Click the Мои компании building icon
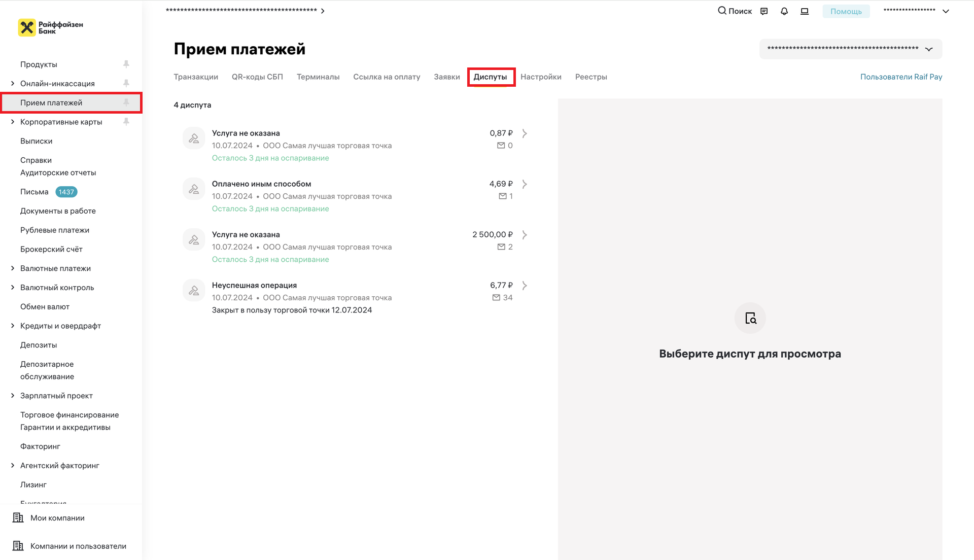 pos(18,517)
